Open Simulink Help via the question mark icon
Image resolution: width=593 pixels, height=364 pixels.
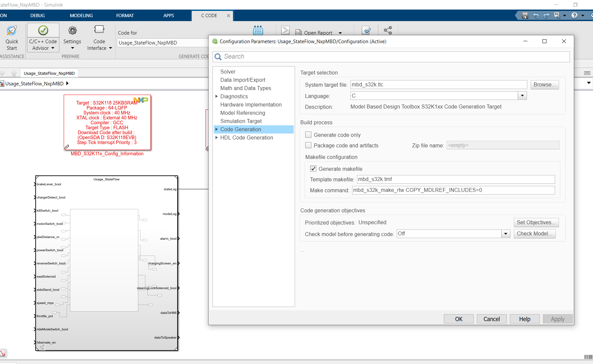point(575,15)
